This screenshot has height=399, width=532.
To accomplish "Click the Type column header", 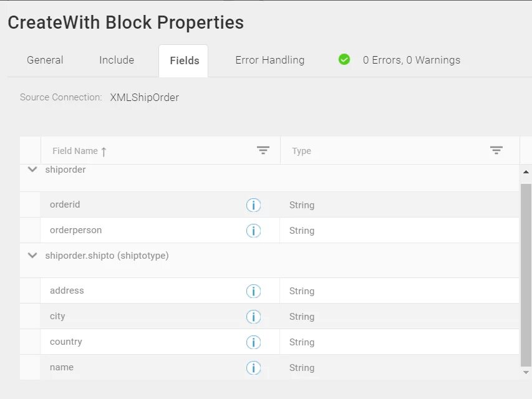I will (x=302, y=151).
